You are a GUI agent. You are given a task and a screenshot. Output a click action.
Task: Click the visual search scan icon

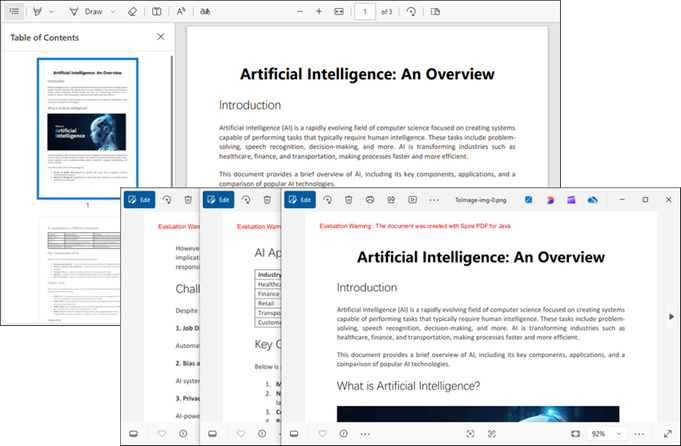click(470, 433)
